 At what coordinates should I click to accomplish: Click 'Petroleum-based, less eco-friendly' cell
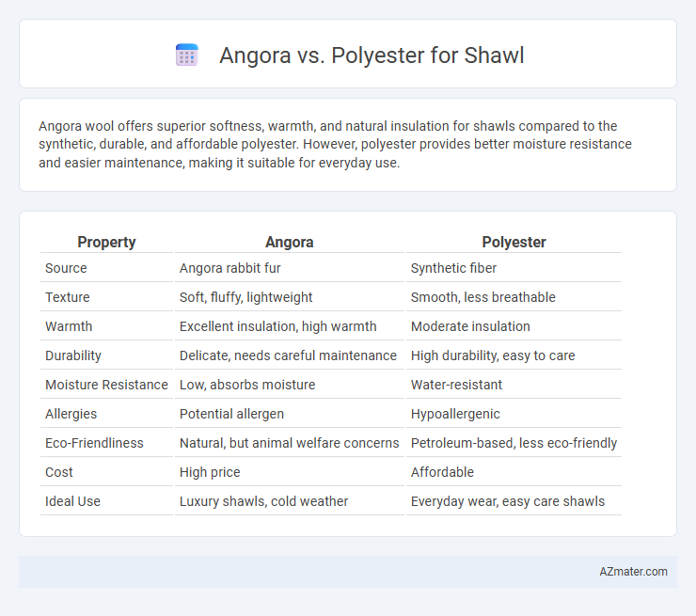(514, 443)
